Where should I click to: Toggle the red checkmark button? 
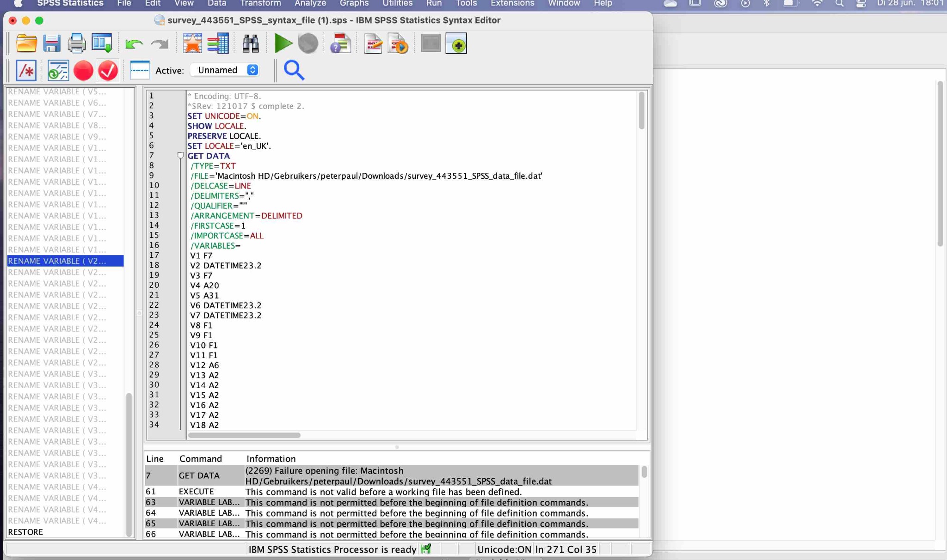pos(108,71)
